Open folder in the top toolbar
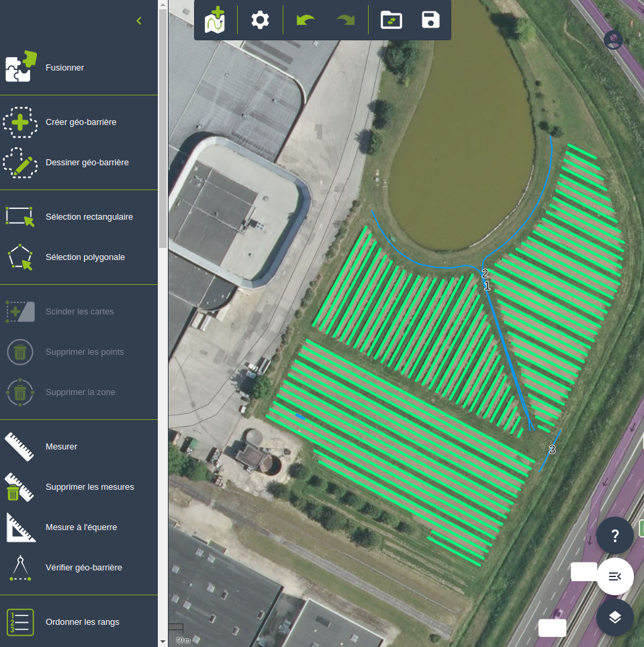The height and width of the screenshot is (647, 644). (391, 20)
